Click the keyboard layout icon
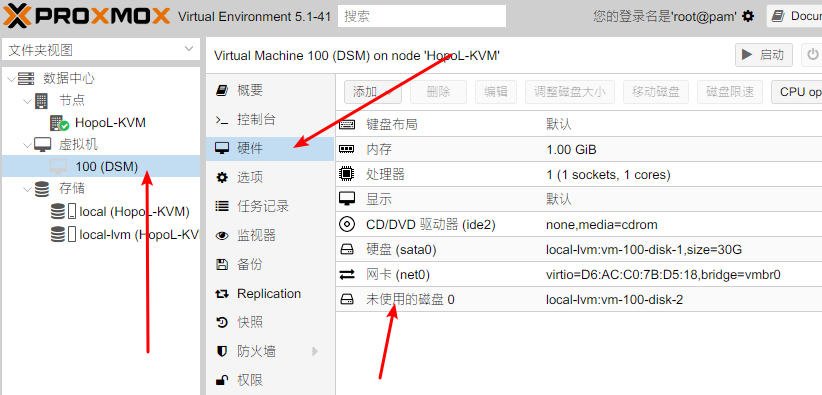 coord(347,124)
